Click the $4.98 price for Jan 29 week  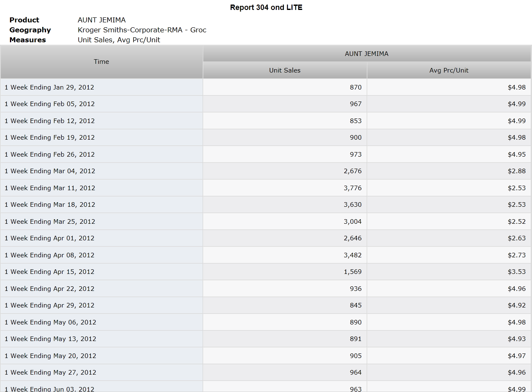click(517, 87)
